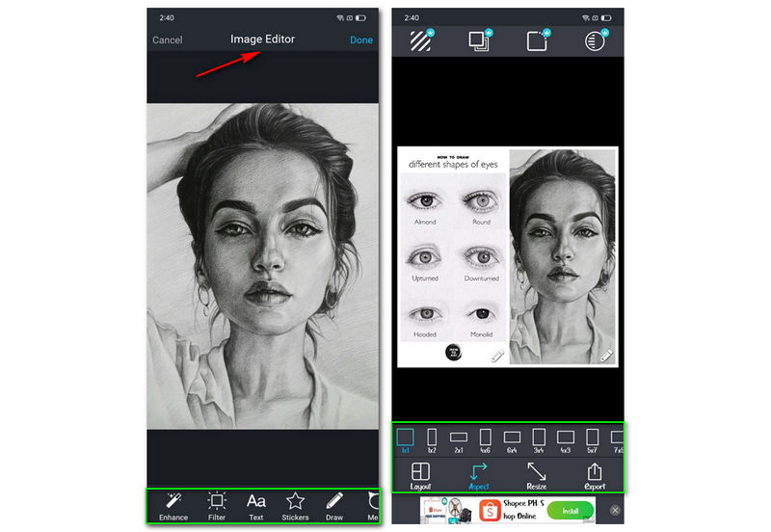Screen dimensions: 771x532
Task: Dismiss the Shopee ad banner
Action: [615, 509]
